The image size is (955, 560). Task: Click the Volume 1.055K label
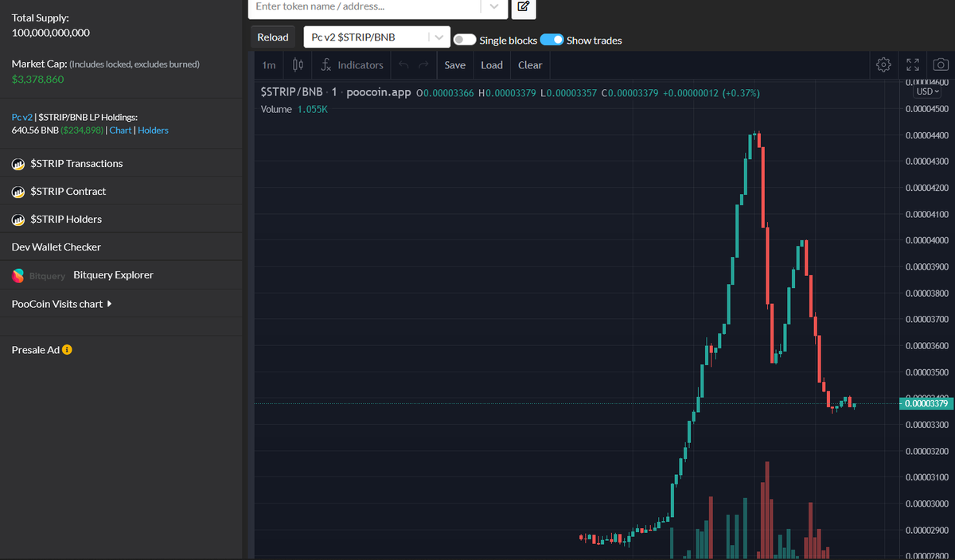(x=294, y=109)
